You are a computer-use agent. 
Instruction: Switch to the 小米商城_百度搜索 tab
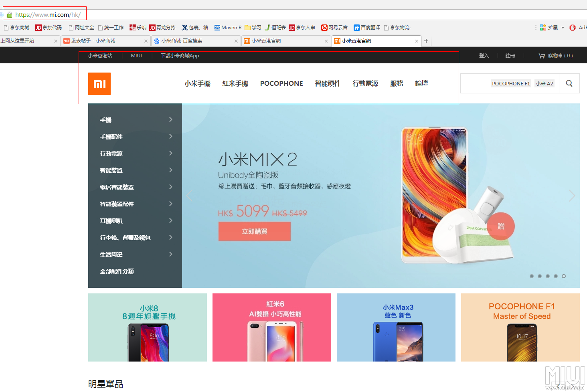(x=196, y=41)
